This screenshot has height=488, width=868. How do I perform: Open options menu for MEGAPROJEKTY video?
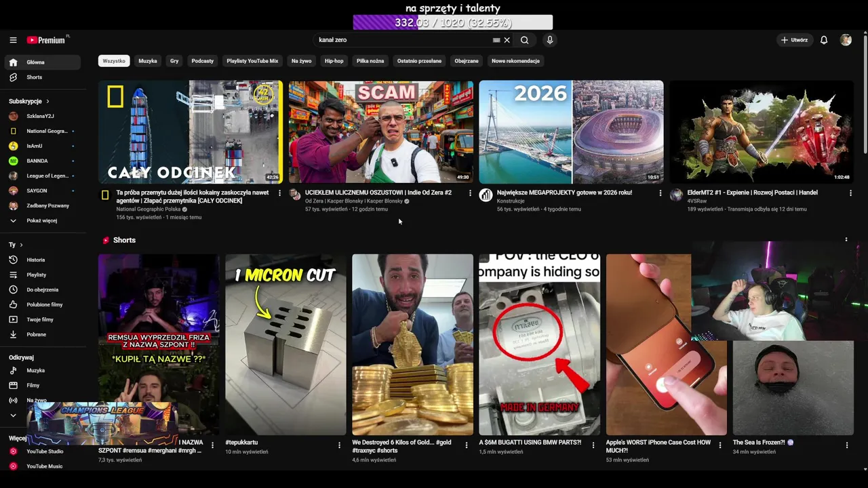(x=660, y=193)
